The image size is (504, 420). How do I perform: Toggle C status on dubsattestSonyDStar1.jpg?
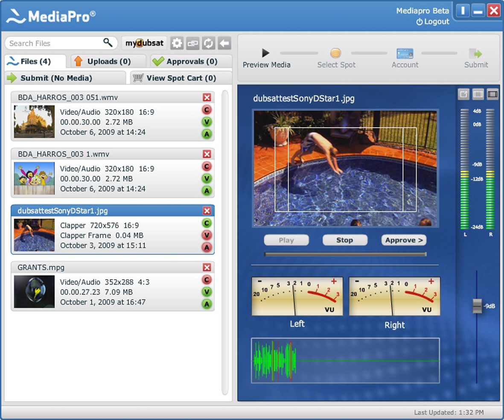[x=207, y=223]
